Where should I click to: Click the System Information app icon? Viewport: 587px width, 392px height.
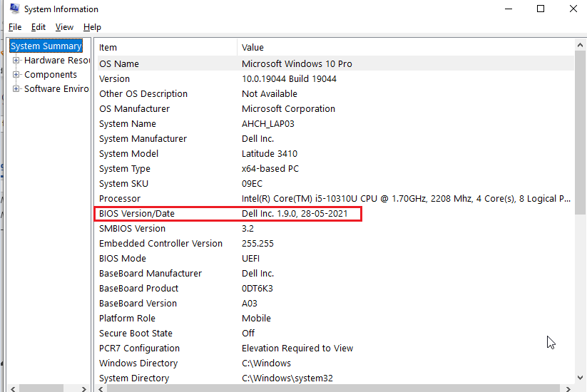pos(14,9)
